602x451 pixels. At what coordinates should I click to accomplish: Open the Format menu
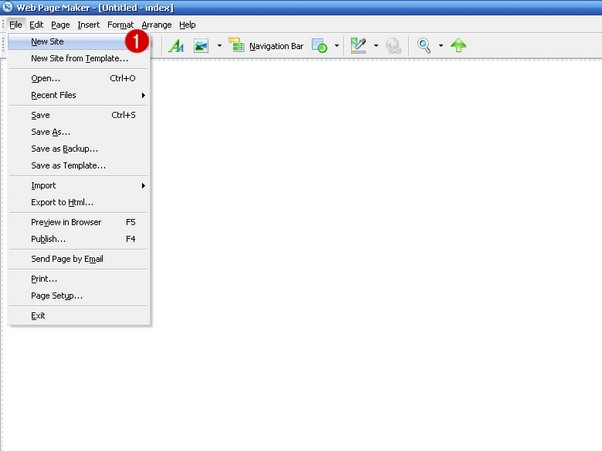121,25
